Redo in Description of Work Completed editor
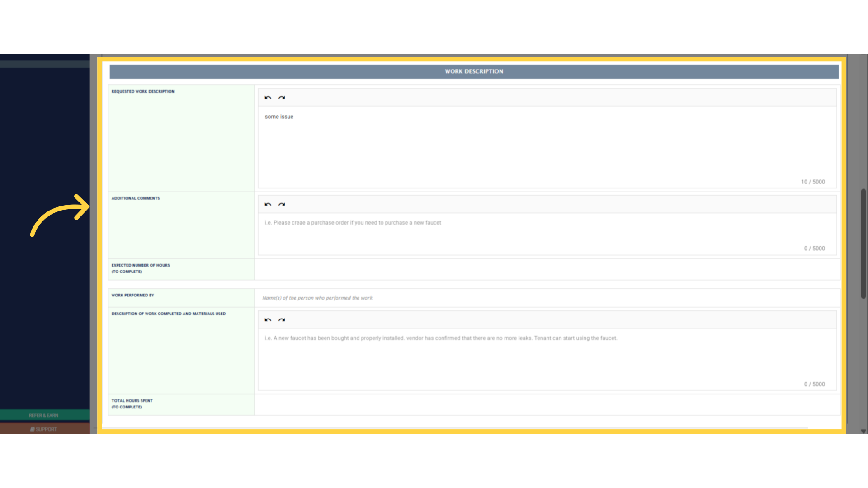Screen dimensions: 868x488 tap(282, 319)
